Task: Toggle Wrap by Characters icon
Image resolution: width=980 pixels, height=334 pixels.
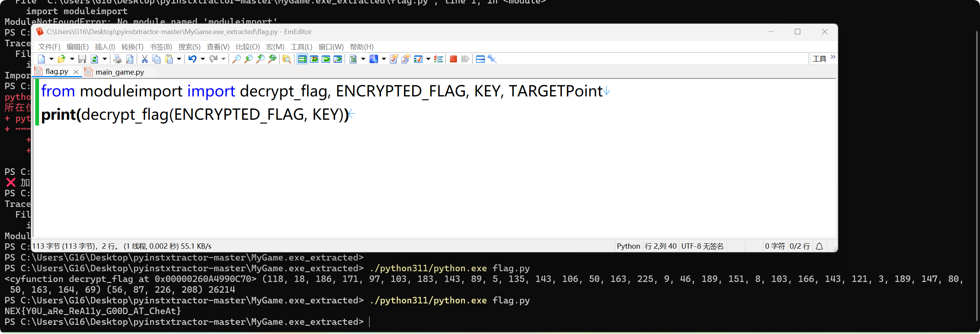Action: pos(314,59)
